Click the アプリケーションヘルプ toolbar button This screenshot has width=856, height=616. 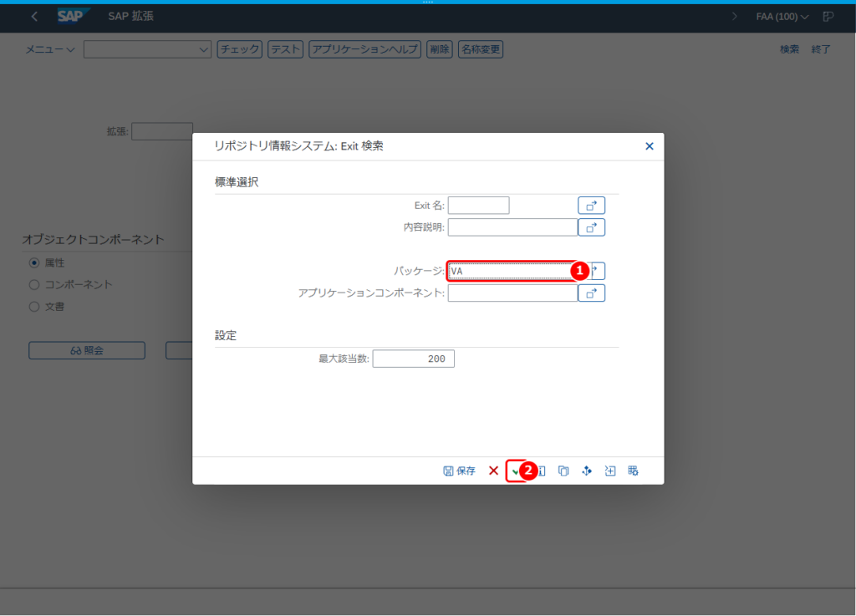364,49
